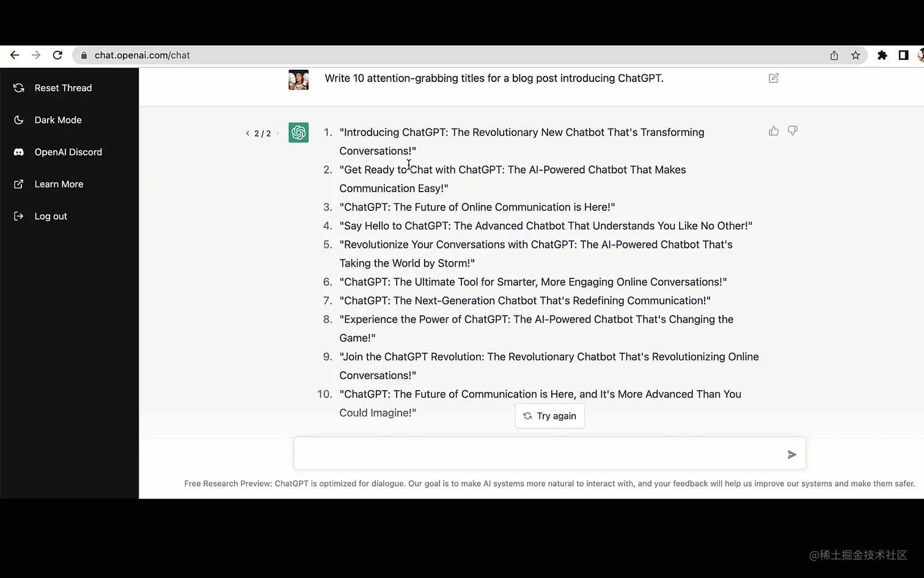Click title 7 'Next-Generation Chatbot'
The height and width of the screenshot is (578, 924).
tap(477, 301)
